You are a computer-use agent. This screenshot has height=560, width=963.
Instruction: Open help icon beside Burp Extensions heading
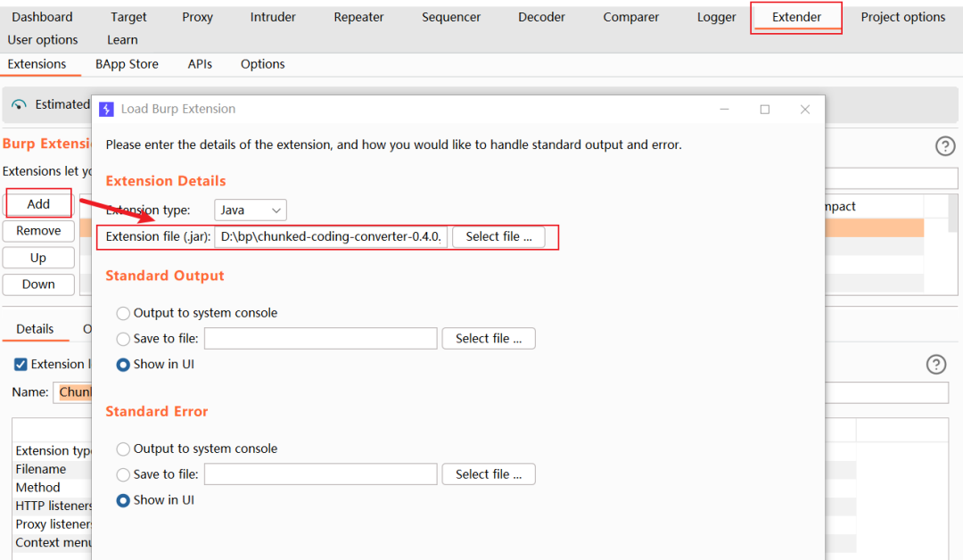[944, 146]
